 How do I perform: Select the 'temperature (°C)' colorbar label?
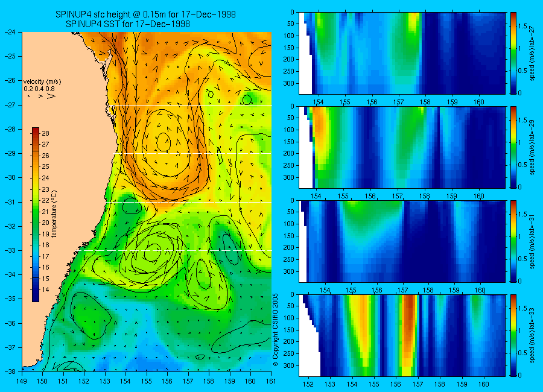click(x=54, y=214)
